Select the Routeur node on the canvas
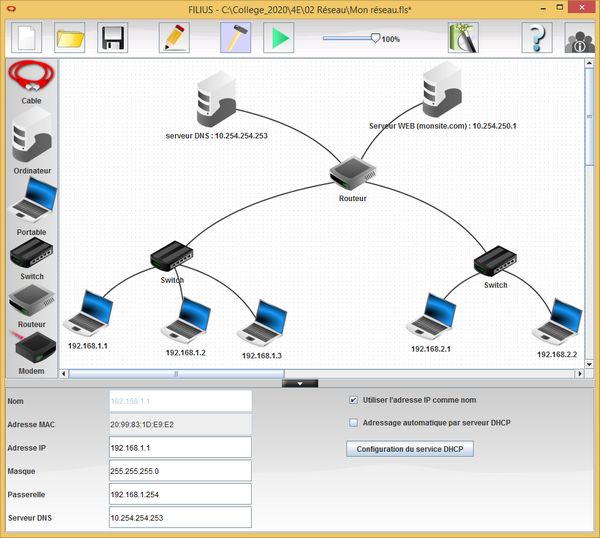The height and width of the screenshot is (538, 600). pyautogui.click(x=352, y=174)
